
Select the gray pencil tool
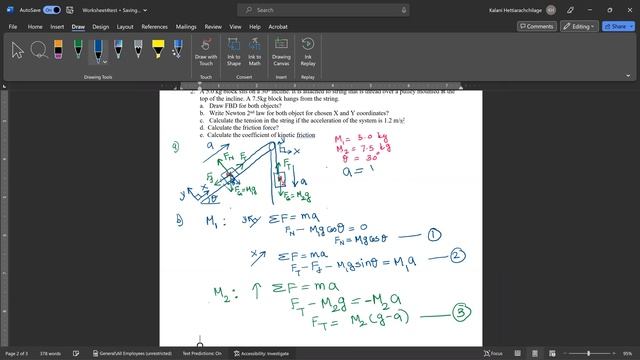[138, 50]
